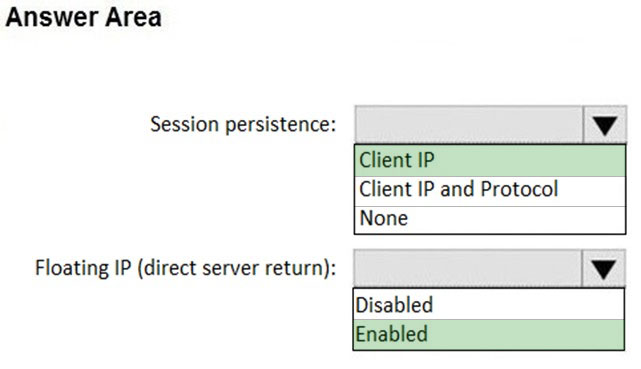641x369 pixels.
Task: Click the green highlighted Client IP row
Action: point(490,161)
